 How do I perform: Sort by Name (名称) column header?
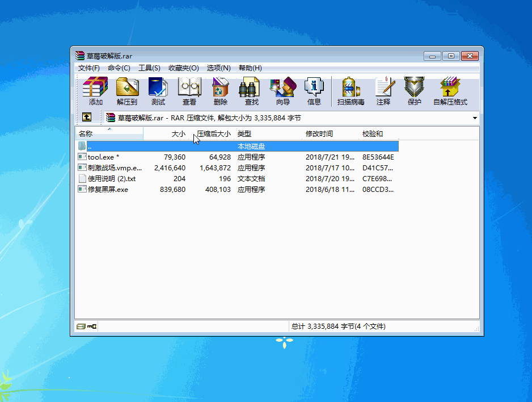click(109, 134)
